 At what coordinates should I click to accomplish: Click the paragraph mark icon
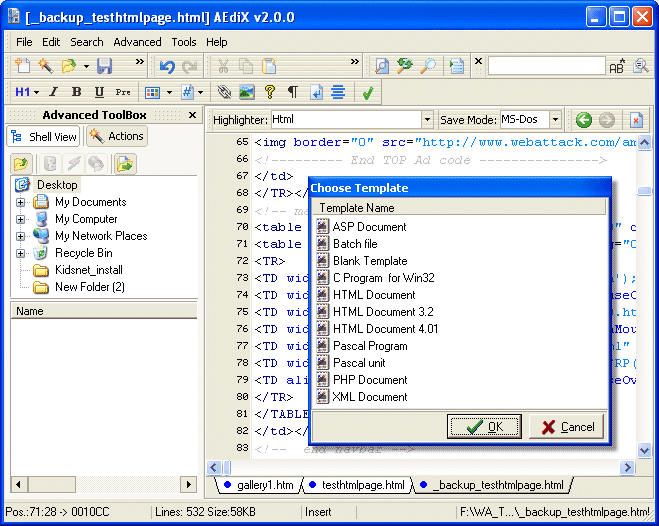pos(293,92)
